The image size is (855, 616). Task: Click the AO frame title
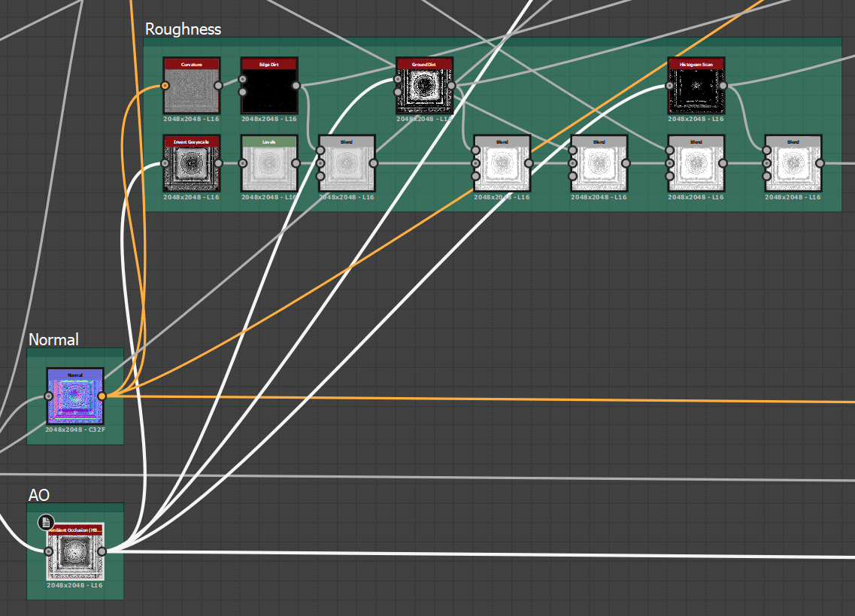38,495
